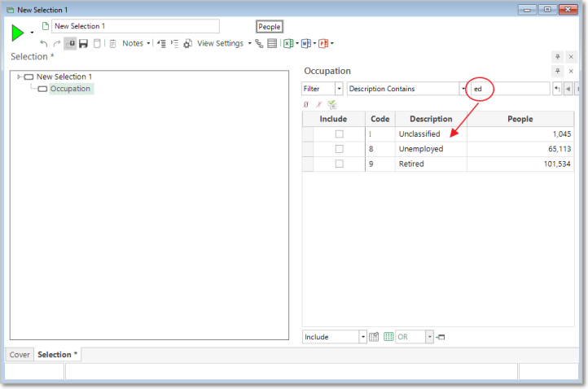This screenshot has width=588, height=389.
Task: Open the Include dropdown at panel bottom
Action: [362, 337]
